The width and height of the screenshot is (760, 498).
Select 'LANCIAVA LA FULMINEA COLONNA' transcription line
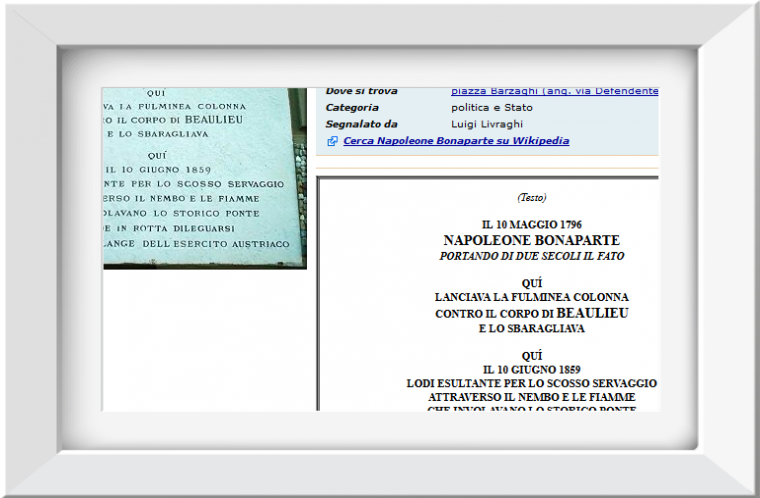click(x=532, y=297)
